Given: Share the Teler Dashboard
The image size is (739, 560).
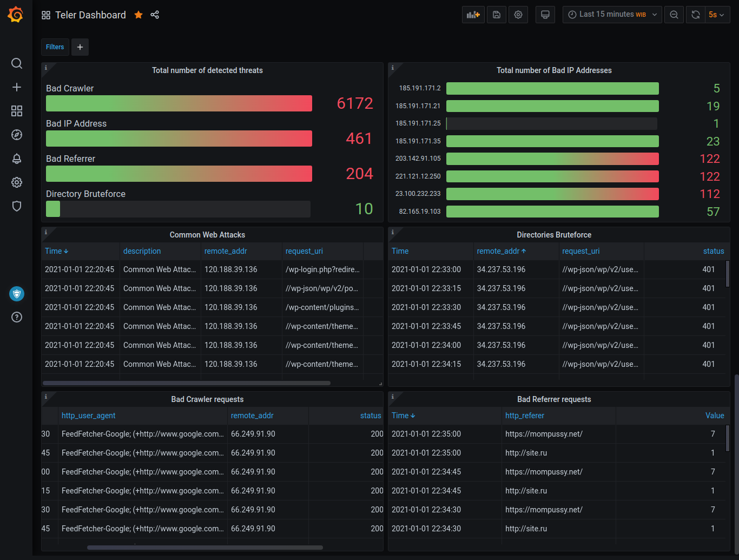Looking at the screenshot, I should [x=155, y=15].
